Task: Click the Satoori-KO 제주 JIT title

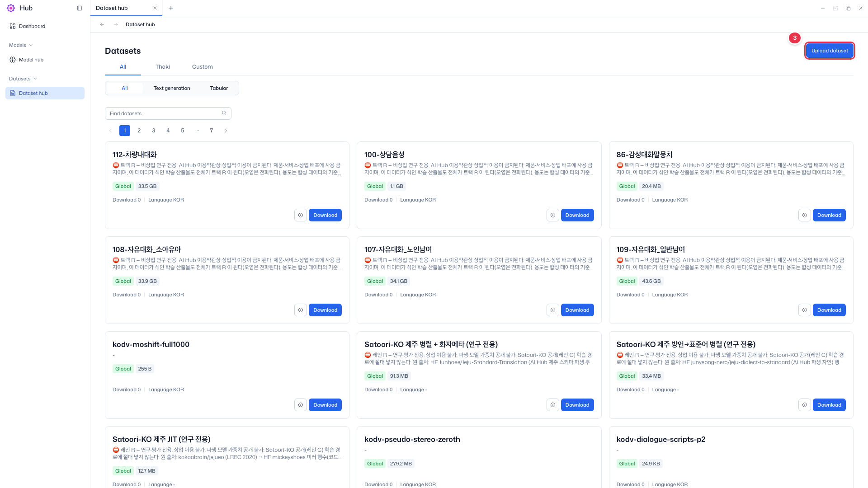Action: [x=161, y=439]
